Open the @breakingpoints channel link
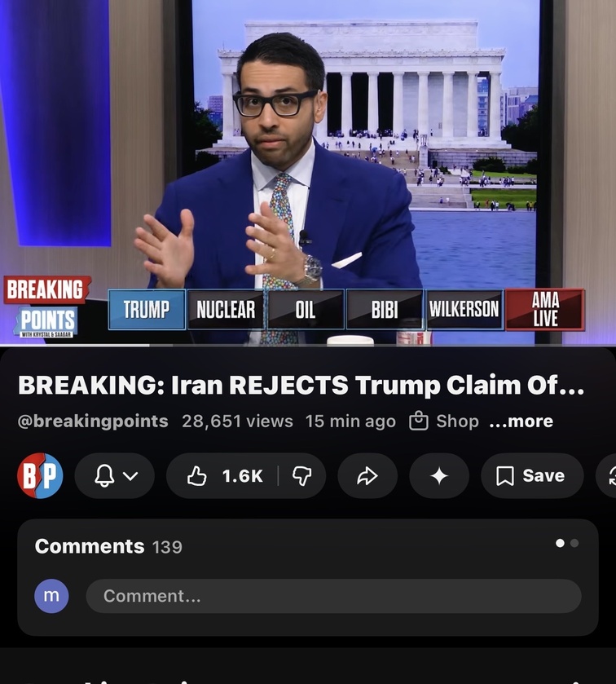Screen dimensions: 616x684 point(93,421)
